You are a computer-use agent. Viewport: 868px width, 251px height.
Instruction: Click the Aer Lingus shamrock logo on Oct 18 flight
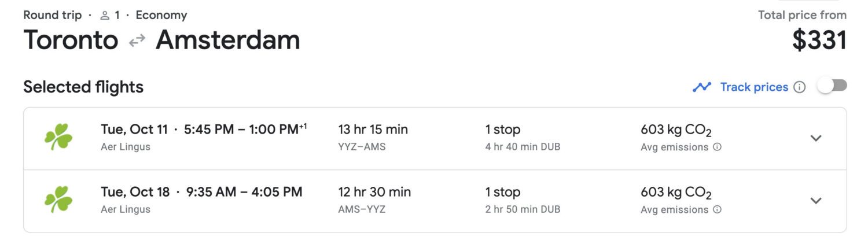[58, 200]
